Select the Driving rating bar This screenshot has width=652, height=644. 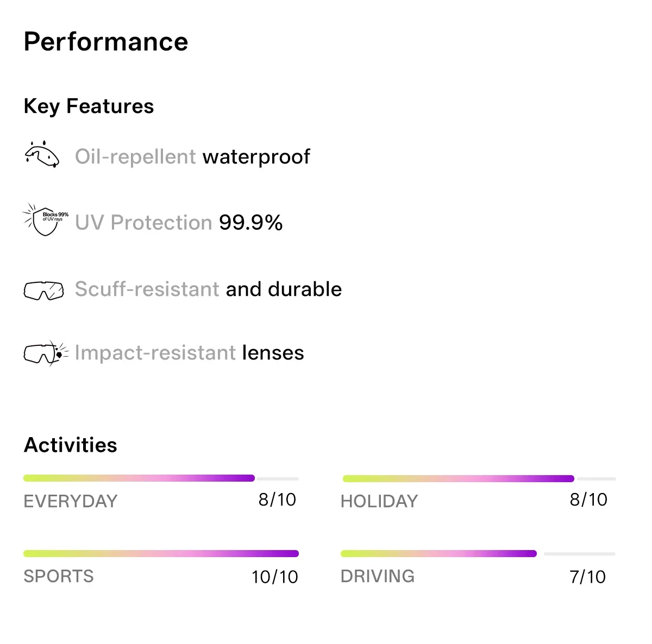[478, 553]
